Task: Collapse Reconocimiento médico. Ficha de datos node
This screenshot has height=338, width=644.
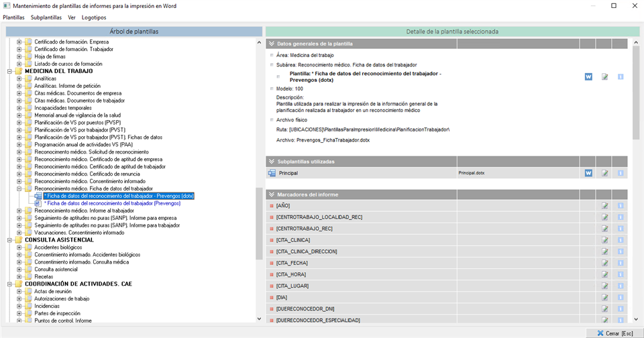Action: (x=19, y=188)
